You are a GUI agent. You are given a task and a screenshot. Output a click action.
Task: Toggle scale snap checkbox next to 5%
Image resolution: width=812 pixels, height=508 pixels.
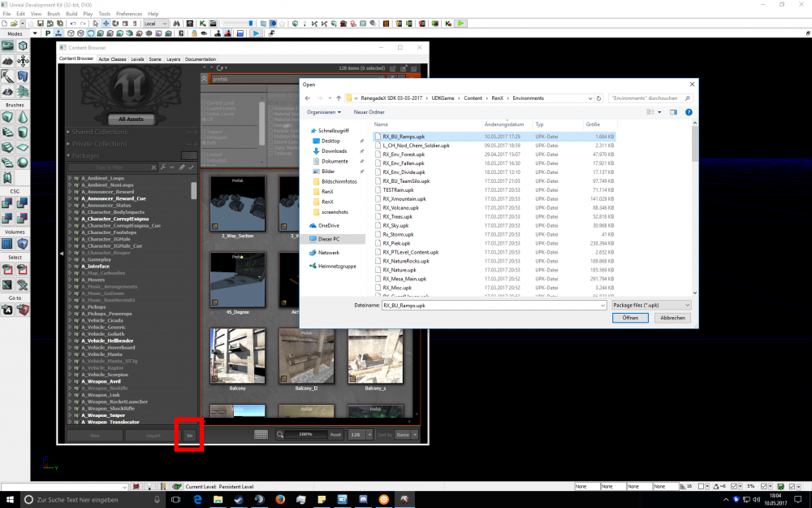point(763,486)
